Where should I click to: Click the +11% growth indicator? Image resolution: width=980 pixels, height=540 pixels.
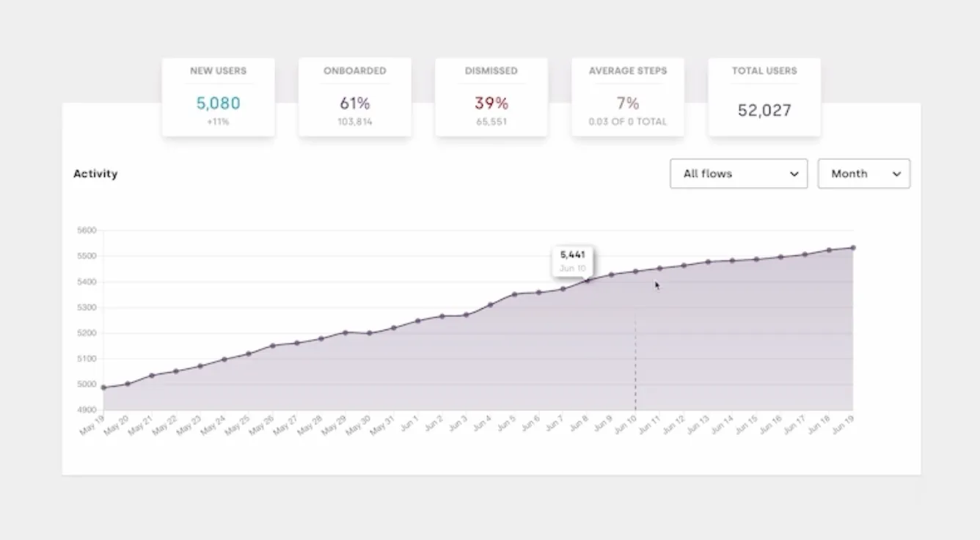point(218,121)
